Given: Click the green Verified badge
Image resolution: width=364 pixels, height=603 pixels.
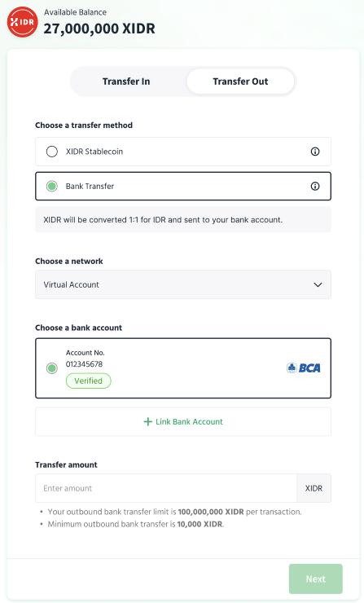Looking at the screenshot, I should click(x=89, y=381).
